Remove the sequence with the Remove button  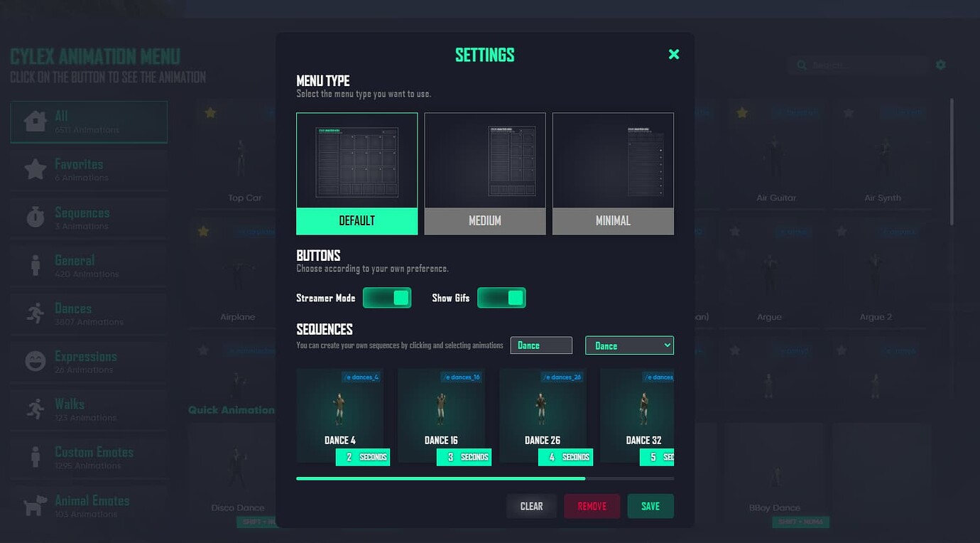click(592, 506)
